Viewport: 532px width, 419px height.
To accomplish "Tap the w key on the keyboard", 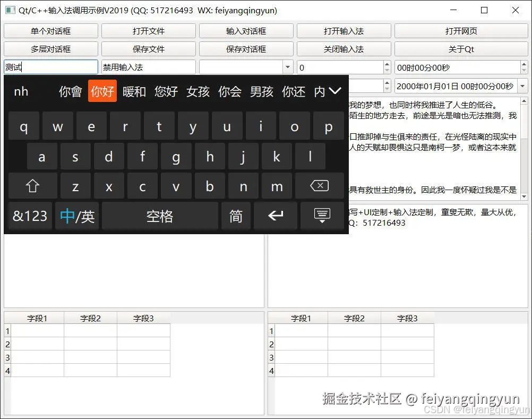I will [58, 126].
